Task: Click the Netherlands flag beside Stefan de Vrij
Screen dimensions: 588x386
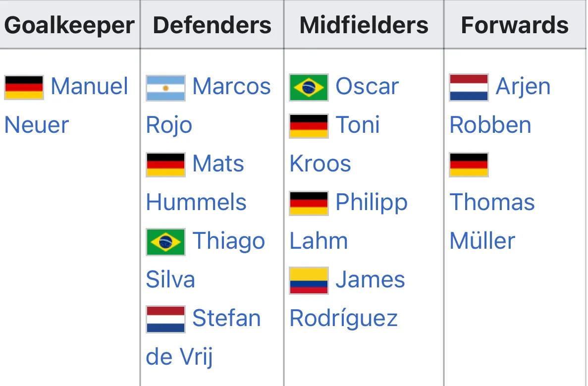Action: tap(166, 319)
